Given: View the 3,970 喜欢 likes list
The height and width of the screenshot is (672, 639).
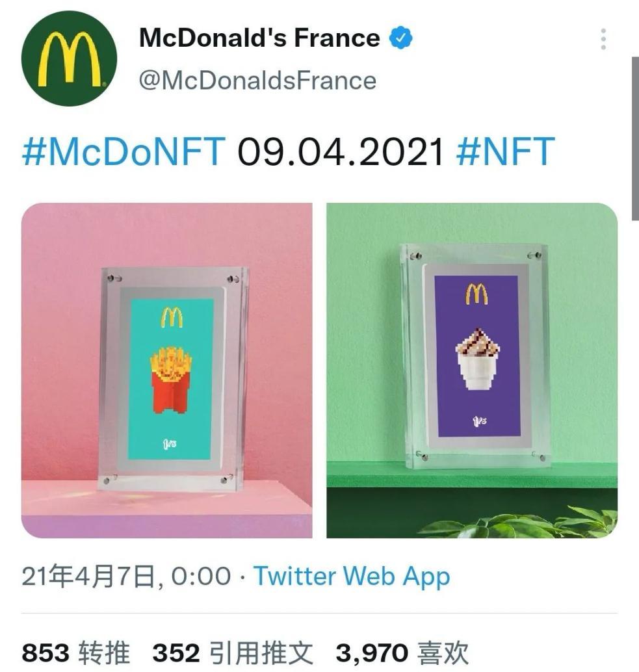Looking at the screenshot, I should (402, 653).
